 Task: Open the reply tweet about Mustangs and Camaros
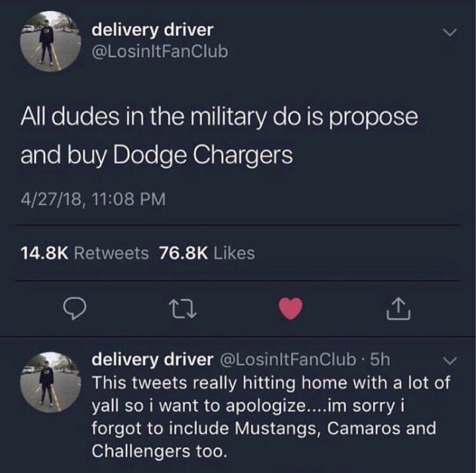click(x=271, y=417)
